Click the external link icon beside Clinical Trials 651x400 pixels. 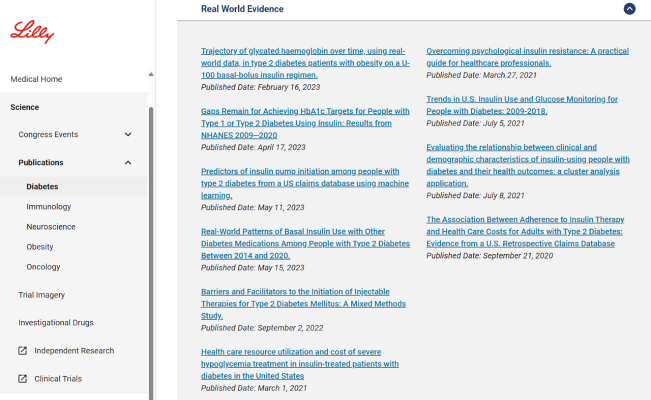pyautogui.click(x=23, y=379)
